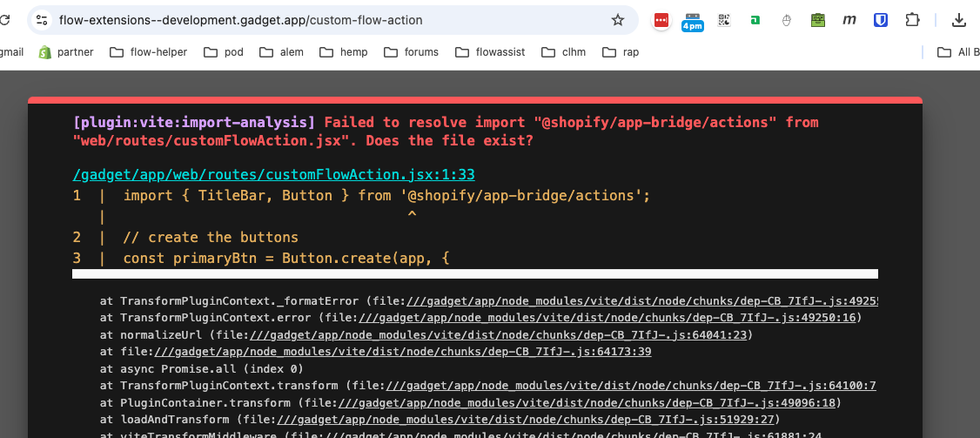980x438 pixels.
Task: Open the rap bookmarks folder
Action: [x=620, y=52]
